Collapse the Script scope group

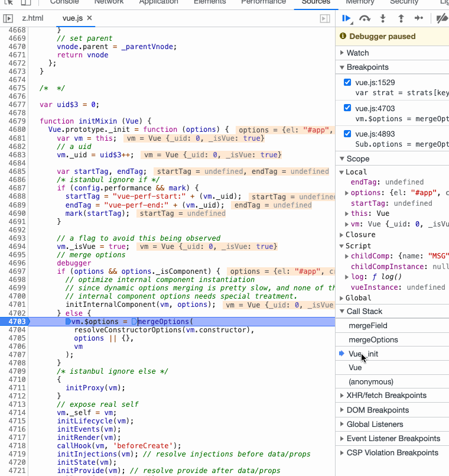pyautogui.click(x=341, y=246)
